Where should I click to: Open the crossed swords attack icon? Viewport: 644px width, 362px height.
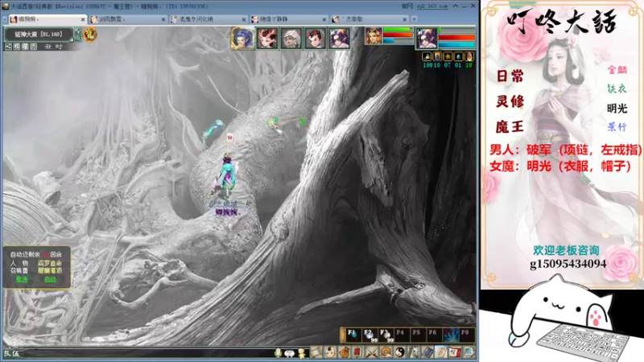372,352
